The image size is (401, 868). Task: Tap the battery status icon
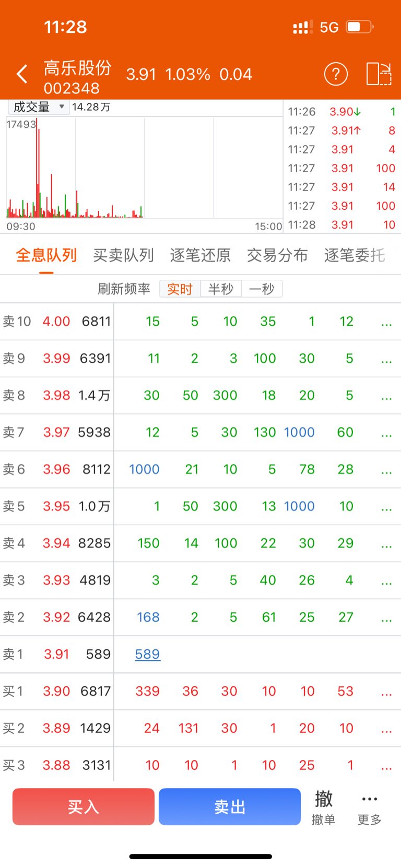360,27
